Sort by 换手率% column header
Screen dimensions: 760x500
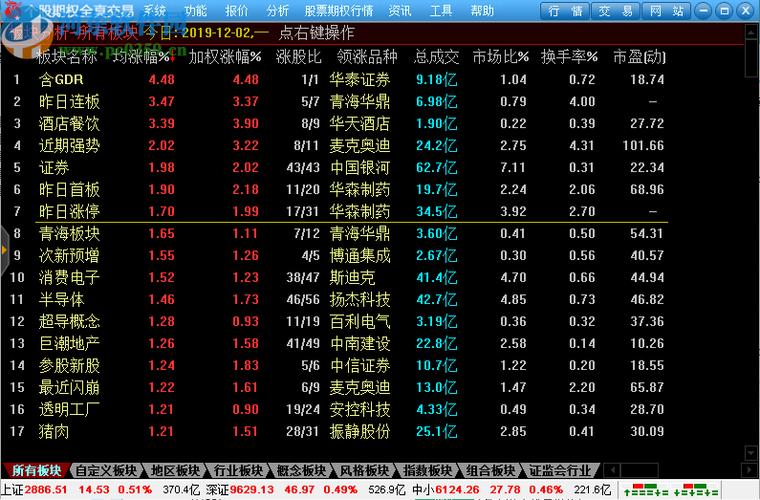pyautogui.click(x=569, y=57)
